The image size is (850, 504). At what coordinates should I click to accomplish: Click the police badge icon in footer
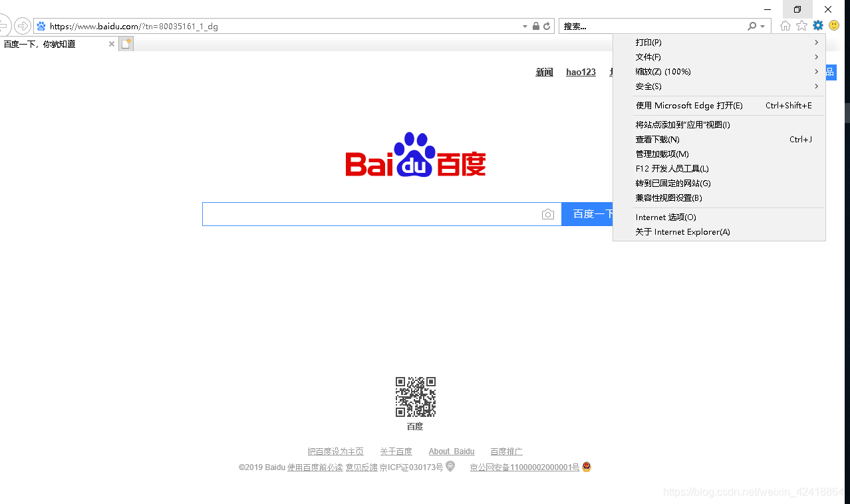[587, 467]
